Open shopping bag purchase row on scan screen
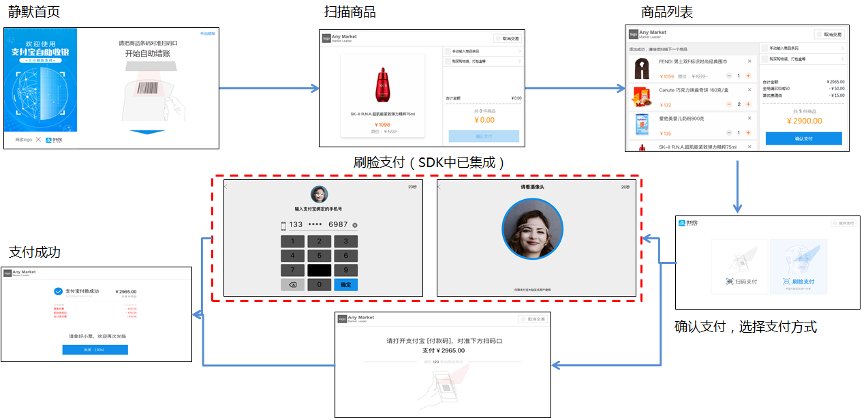 click(x=483, y=61)
